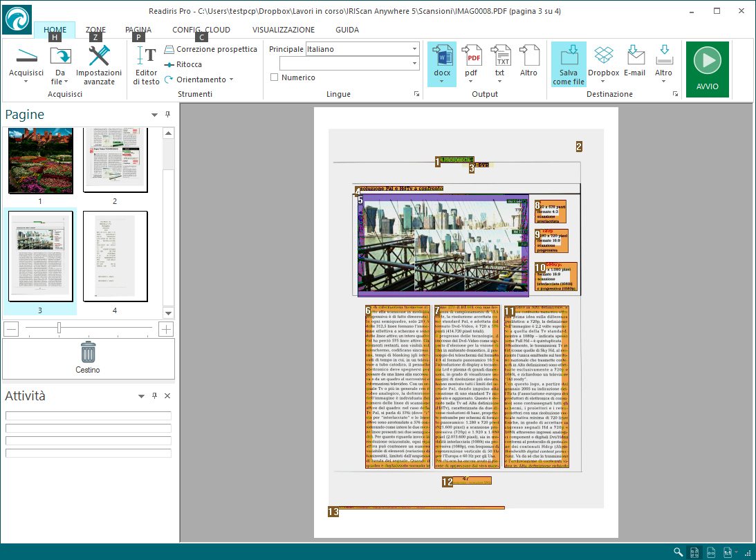Viewport: 756px width, 560px height.
Task: Pin the Pagine panel
Action: click(167, 115)
